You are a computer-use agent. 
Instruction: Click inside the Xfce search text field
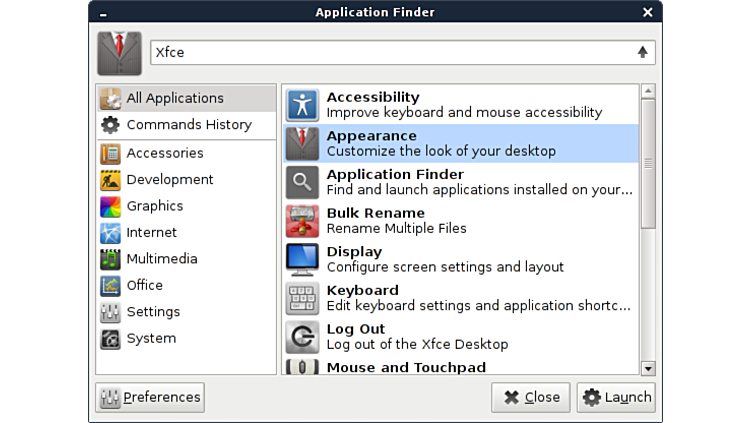[x=390, y=52]
